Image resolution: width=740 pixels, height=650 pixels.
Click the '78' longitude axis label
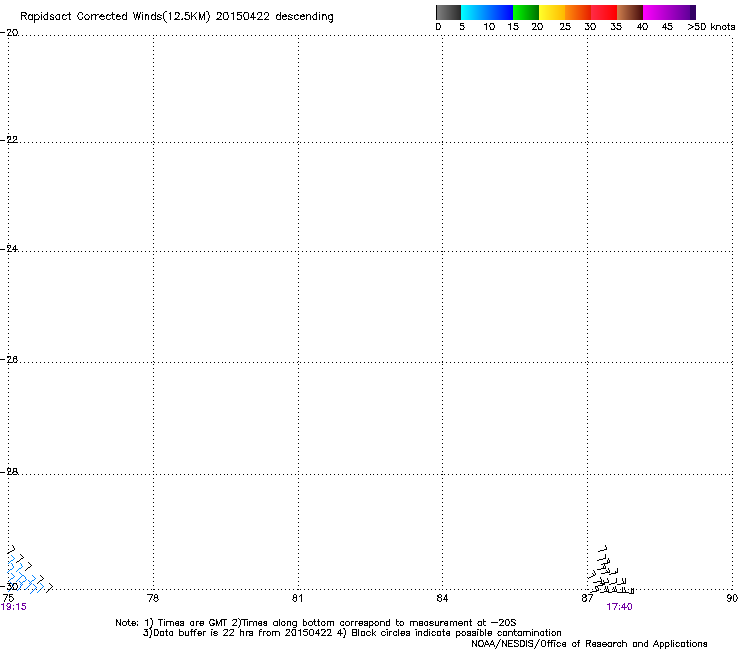tap(153, 598)
